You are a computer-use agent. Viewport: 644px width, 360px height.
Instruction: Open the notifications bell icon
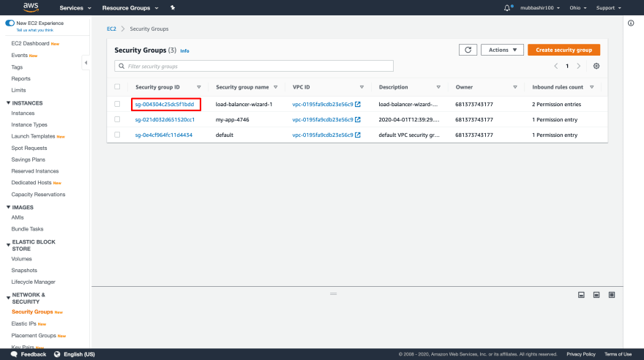click(x=508, y=8)
